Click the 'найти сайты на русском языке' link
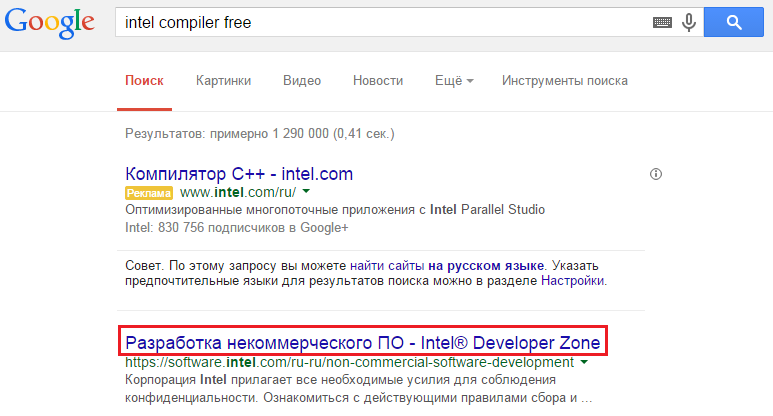Image resolution: width=773 pixels, height=416 pixels. point(447,266)
